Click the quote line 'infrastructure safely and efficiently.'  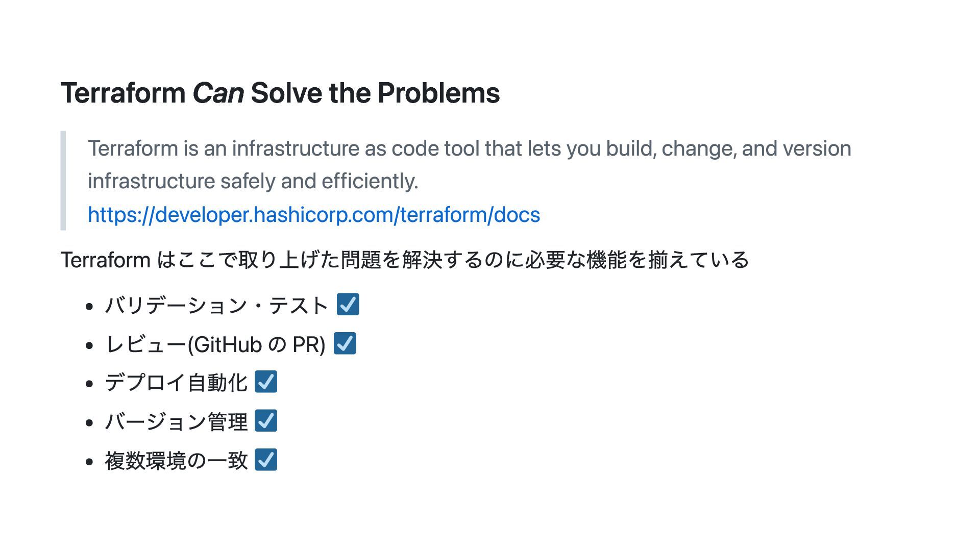(253, 181)
